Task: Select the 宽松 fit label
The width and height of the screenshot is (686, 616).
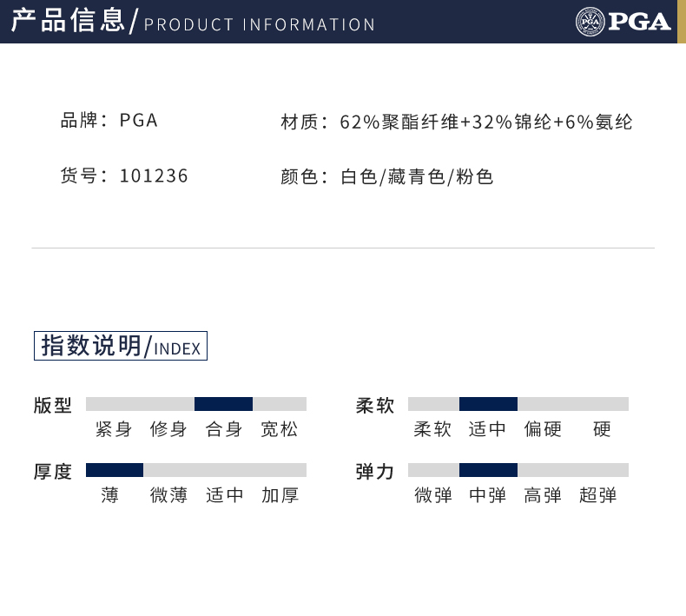Action: click(279, 429)
